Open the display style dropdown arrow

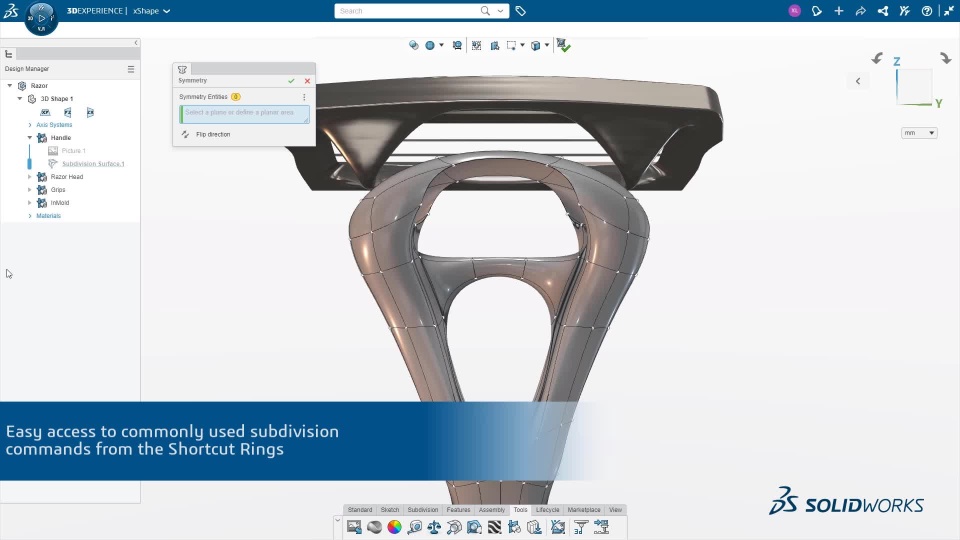pyautogui.click(x=441, y=45)
